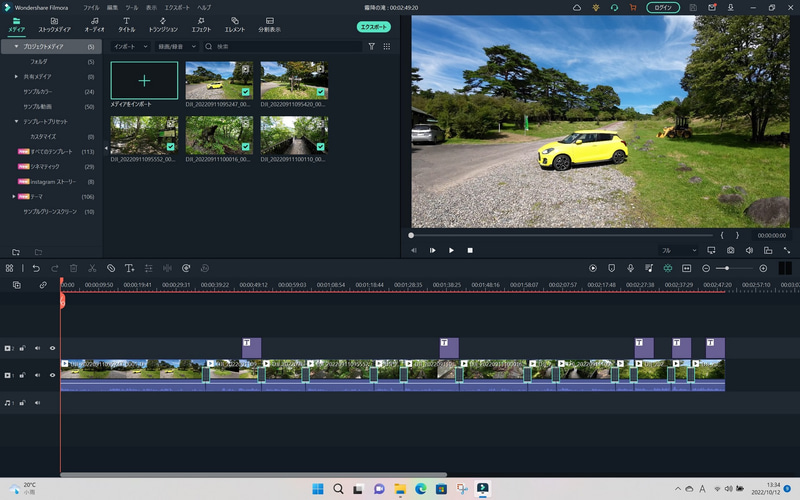The height and width of the screenshot is (500, 800).
Task: Mute video track 2 speaker
Action: click(37, 348)
